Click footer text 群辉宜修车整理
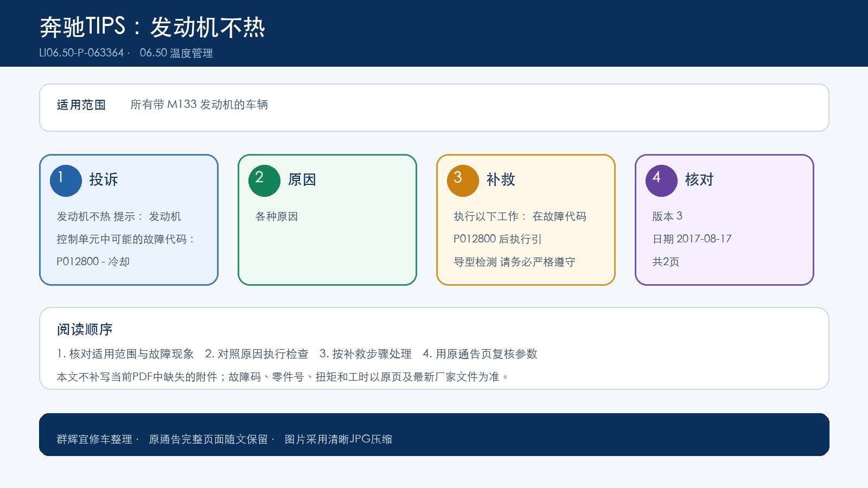Viewport: 868px width, 488px height. [94, 439]
